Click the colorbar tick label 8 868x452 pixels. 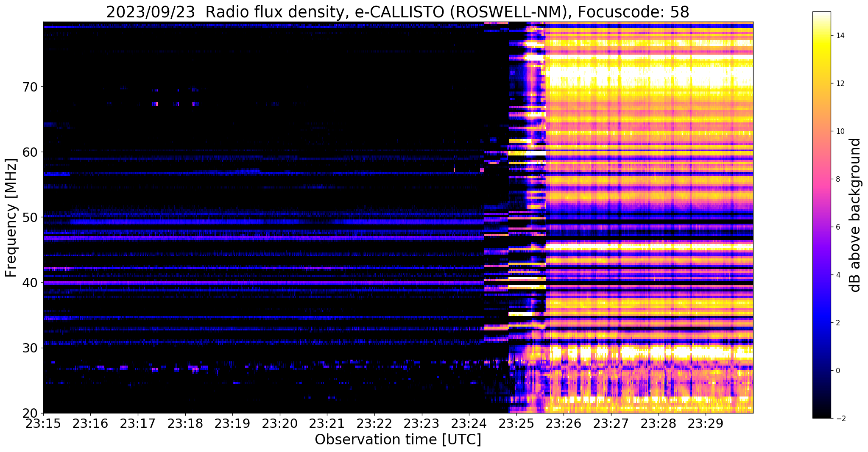tap(837, 179)
